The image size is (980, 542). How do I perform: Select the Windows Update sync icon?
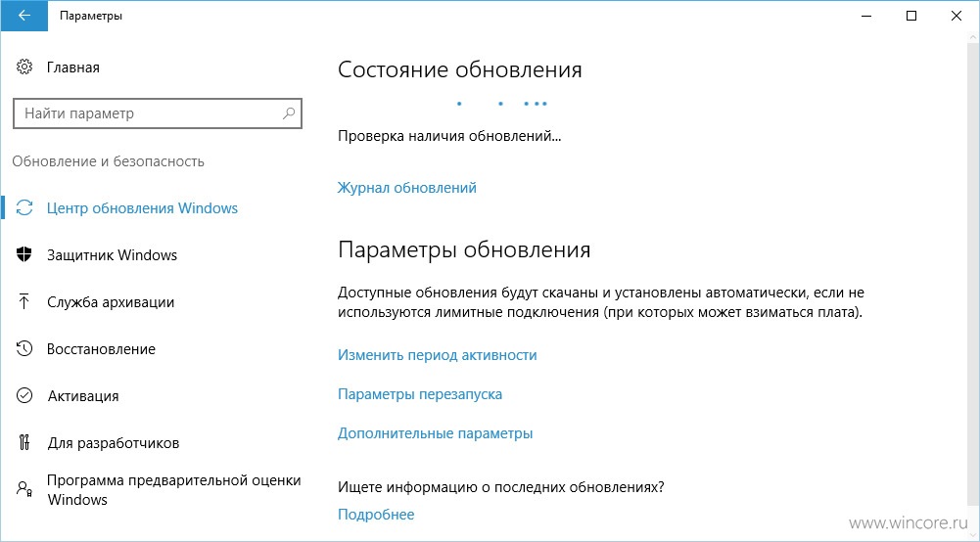coord(24,208)
